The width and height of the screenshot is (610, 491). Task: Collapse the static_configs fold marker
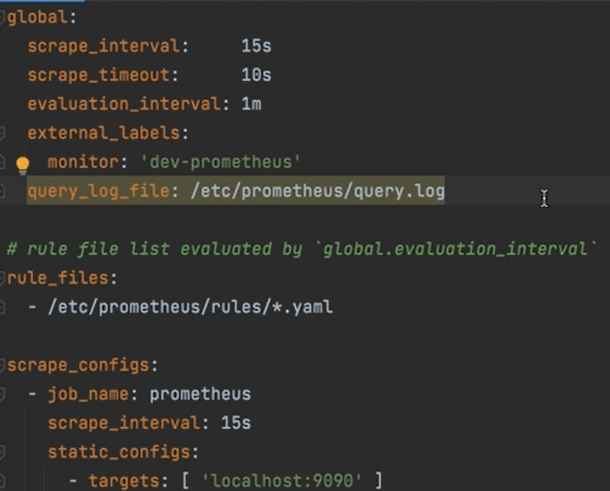click(2, 452)
